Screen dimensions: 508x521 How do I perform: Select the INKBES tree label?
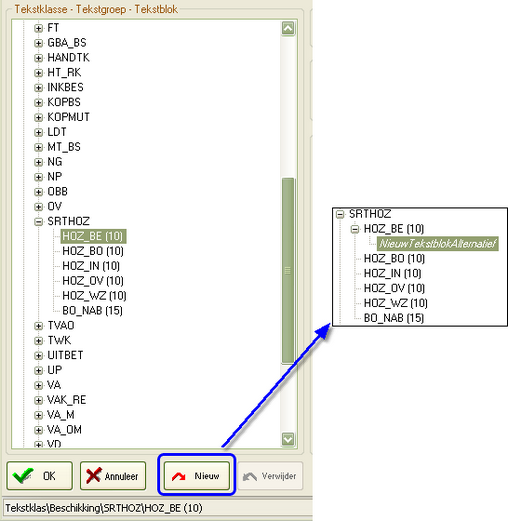(x=65, y=87)
